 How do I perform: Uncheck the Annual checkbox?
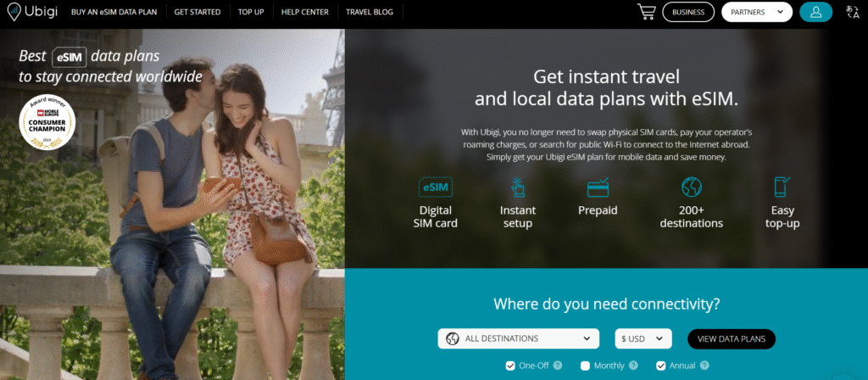click(660, 366)
